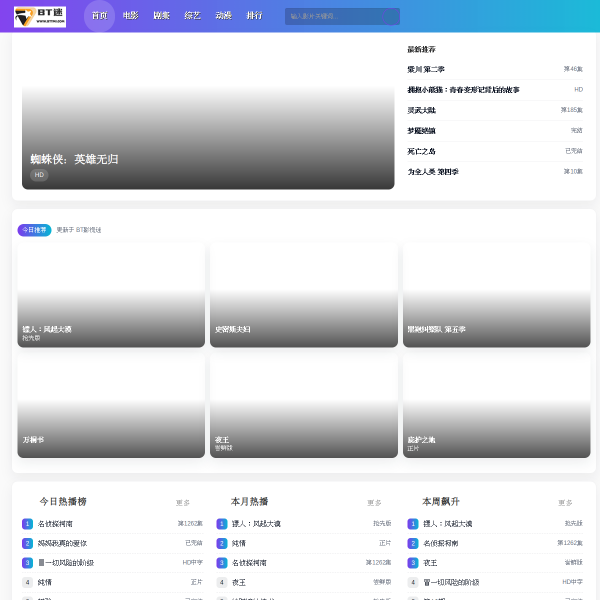
Task: Click 更多 beside 今日热播榜
Action: point(183,503)
